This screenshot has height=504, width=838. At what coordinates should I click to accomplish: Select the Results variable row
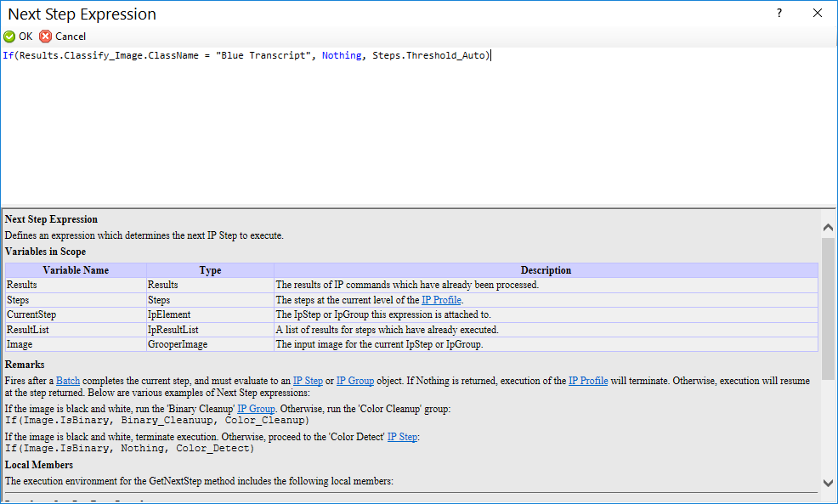pyautogui.click(x=411, y=285)
